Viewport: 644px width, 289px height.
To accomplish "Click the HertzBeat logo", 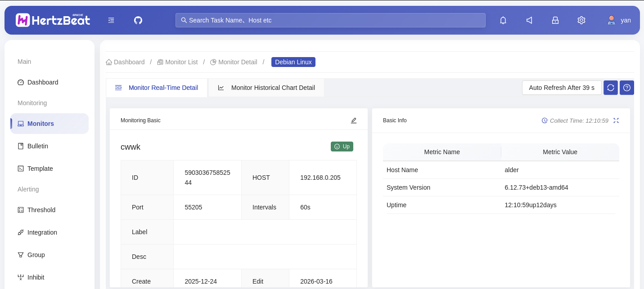I will pyautogui.click(x=53, y=20).
